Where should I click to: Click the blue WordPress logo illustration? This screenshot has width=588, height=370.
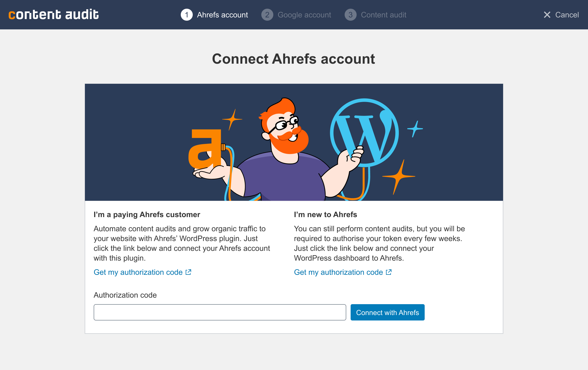364,132
